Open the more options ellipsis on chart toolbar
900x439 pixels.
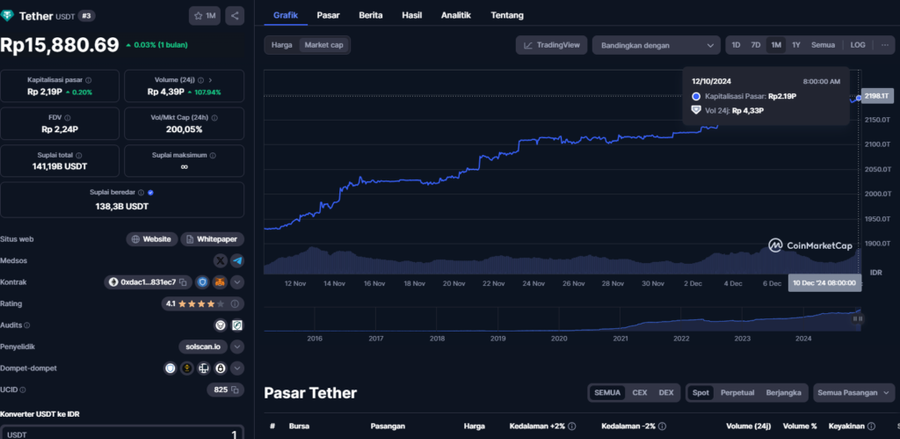pyautogui.click(x=885, y=45)
